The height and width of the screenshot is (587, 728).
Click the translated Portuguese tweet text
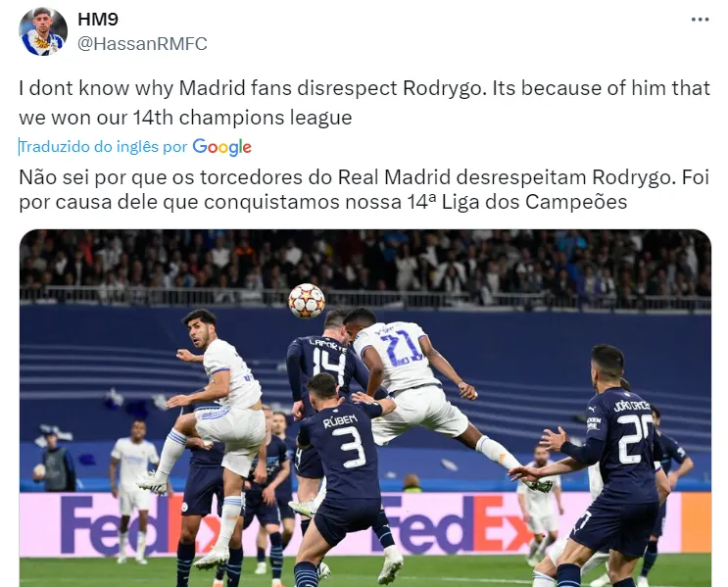pos(364,189)
